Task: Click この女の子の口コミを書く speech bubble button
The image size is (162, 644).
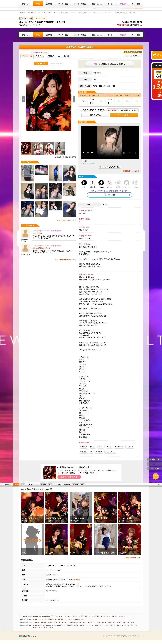Action: tap(110, 64)
